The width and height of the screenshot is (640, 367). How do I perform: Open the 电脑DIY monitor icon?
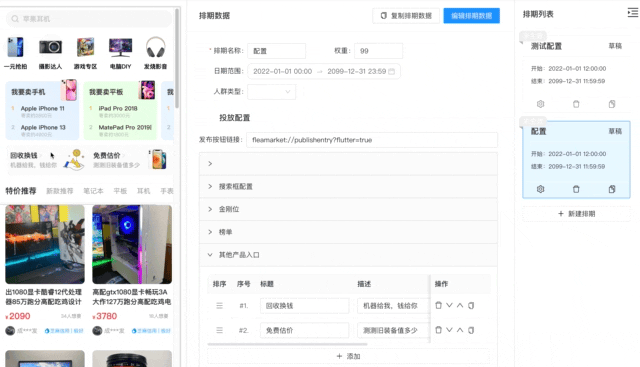[x=120, y=47]
